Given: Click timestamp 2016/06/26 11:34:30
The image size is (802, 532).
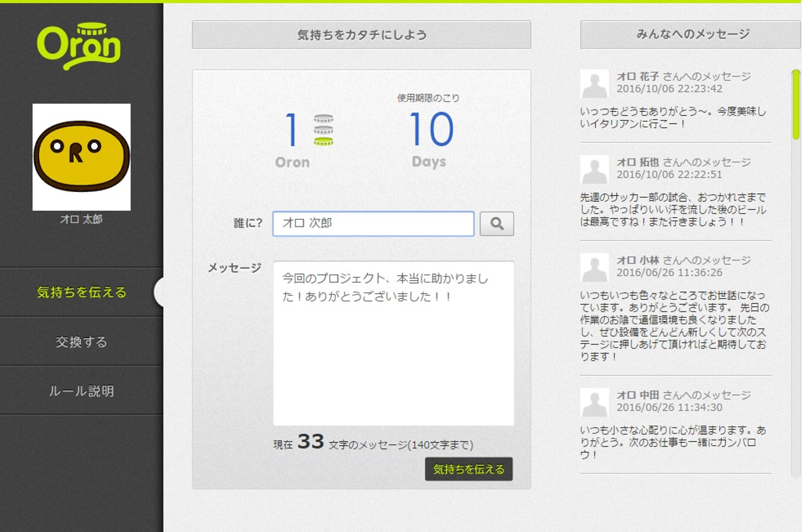Looking at the screenshot, I should click(669, 407).
